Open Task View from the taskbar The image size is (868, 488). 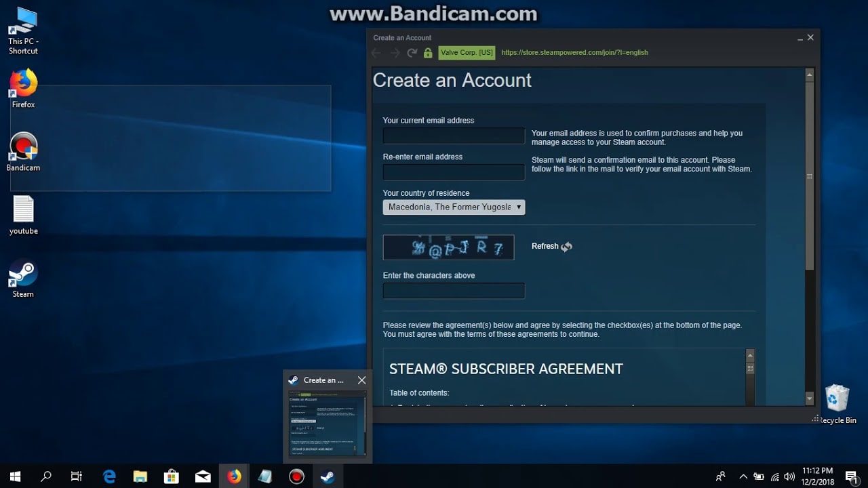77,476
